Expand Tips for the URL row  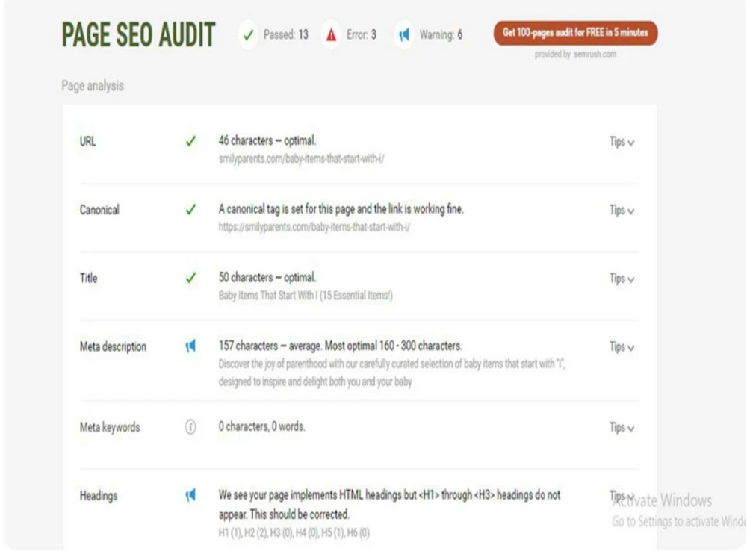tap(622, 142)
